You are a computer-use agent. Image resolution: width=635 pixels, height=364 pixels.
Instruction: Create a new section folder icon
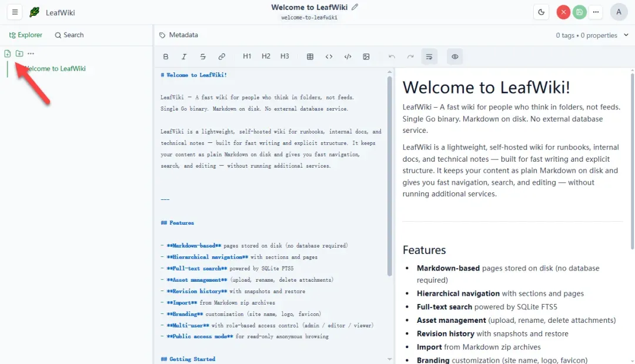[19, 54]
